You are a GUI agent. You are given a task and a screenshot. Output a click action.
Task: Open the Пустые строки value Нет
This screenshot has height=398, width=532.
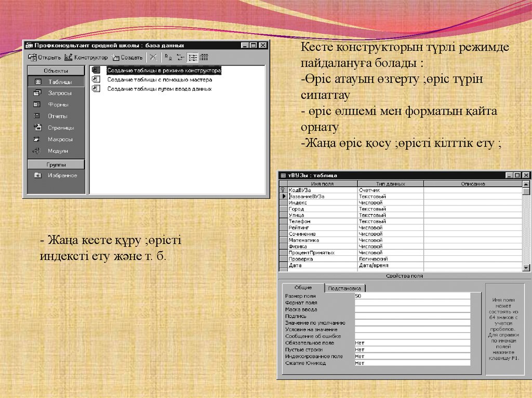tap(412, 350)
